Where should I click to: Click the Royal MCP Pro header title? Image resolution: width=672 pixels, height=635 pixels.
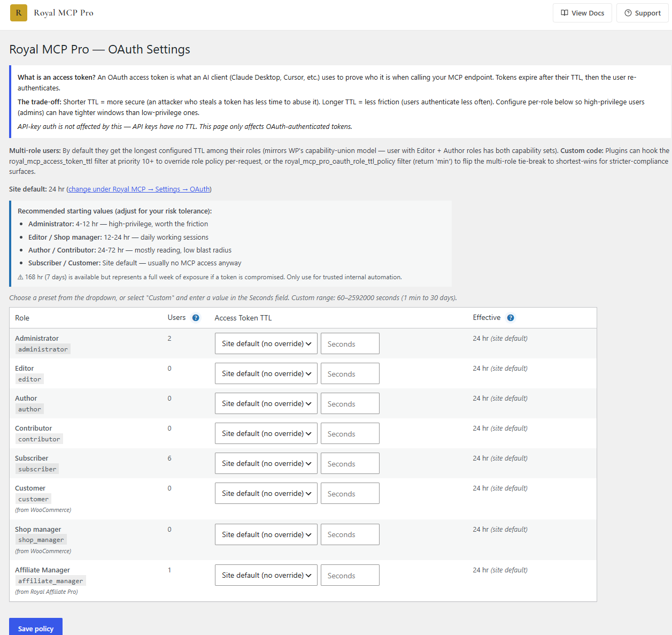[x=64, y=13]
